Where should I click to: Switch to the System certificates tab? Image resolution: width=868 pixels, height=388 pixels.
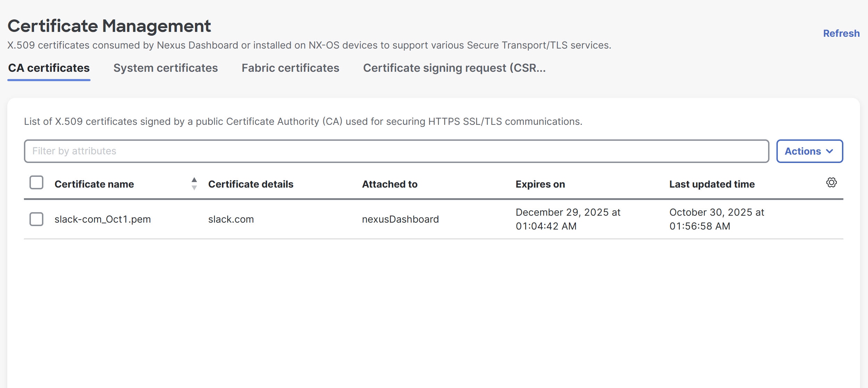pyautogui.click(x=165, y=68)
